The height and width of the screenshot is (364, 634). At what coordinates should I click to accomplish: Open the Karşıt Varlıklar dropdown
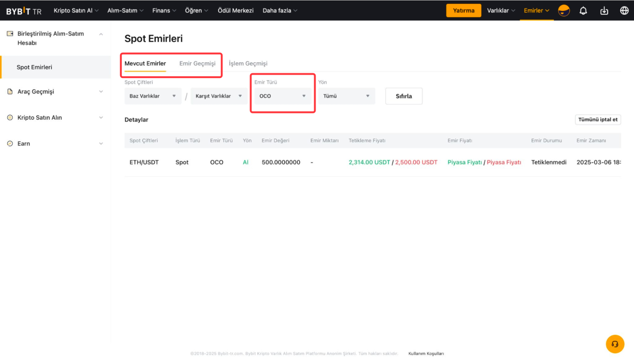[219, 96]
